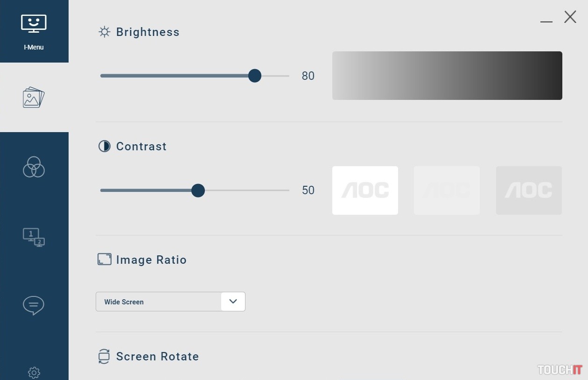This screenshot has width=588, height=380.
Task: Close the i-Menu window
Action: [x=570, y=17]
